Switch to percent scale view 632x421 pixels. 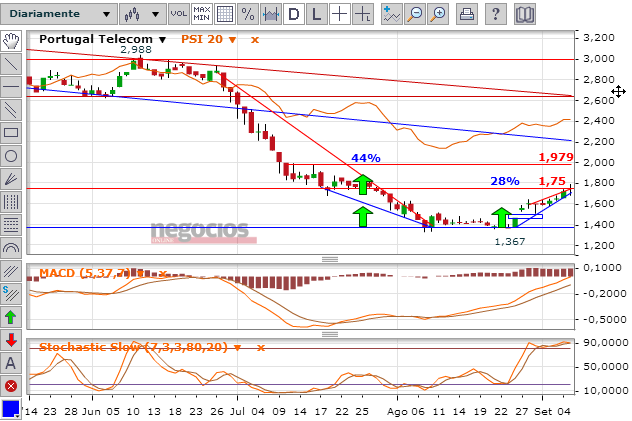click(x=248, y=14)
